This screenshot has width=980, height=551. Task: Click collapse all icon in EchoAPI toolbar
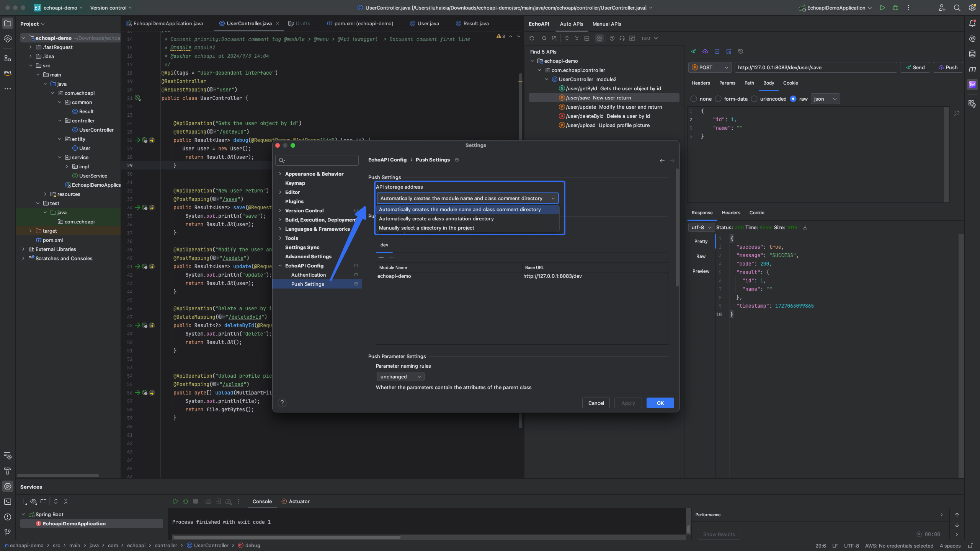click(x=577, y=38)
